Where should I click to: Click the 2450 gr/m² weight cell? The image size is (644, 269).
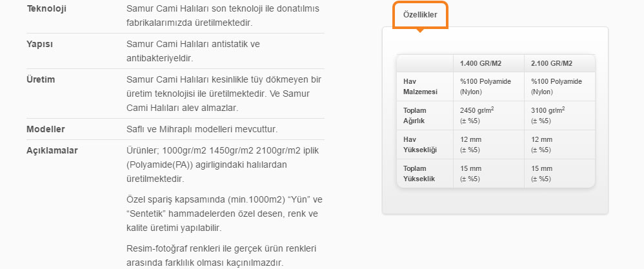coord(488,115)
